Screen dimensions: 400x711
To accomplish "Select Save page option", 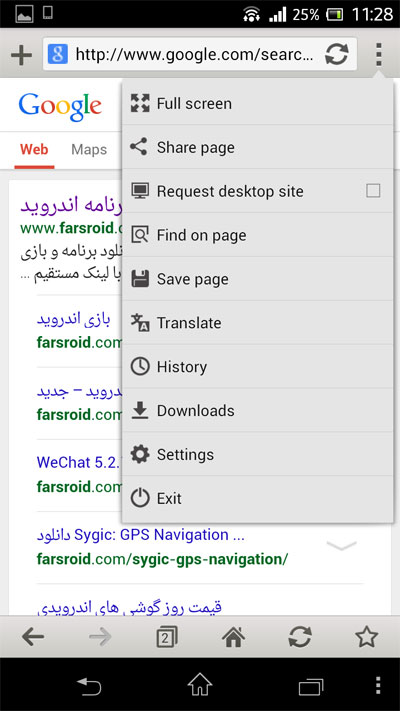I will tap(258, 279).
